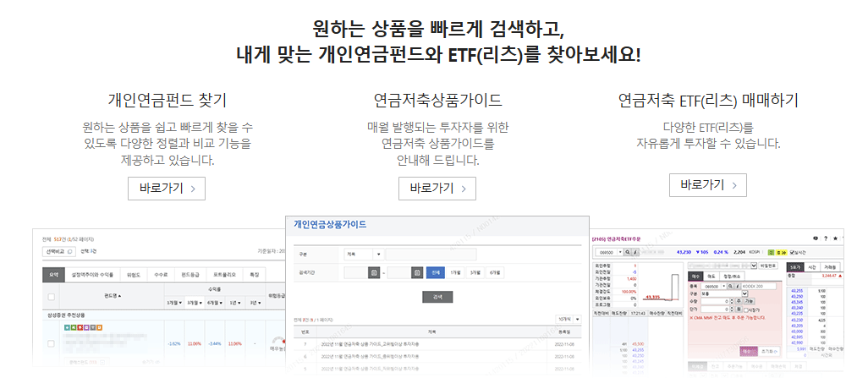The image size is (868, 378).
Task: Sort by 3개월 수익률 column in fund table
Action: pos(195,303)
